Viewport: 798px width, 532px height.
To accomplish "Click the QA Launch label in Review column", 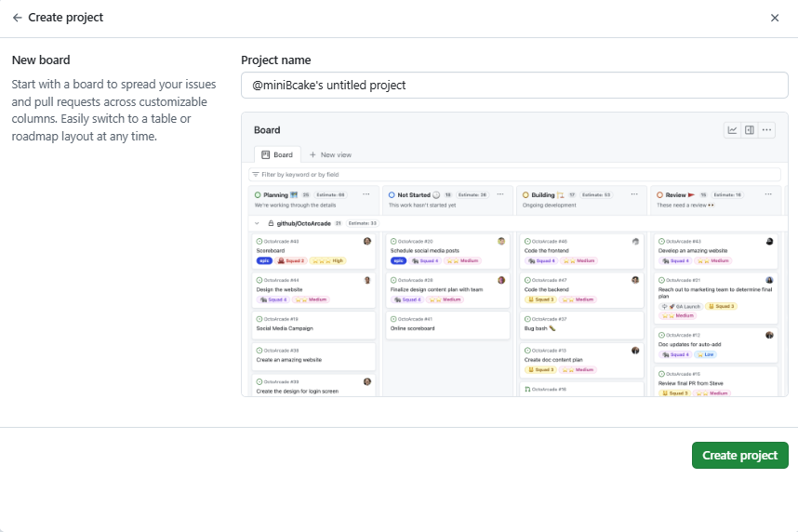I will coord(681,307).
